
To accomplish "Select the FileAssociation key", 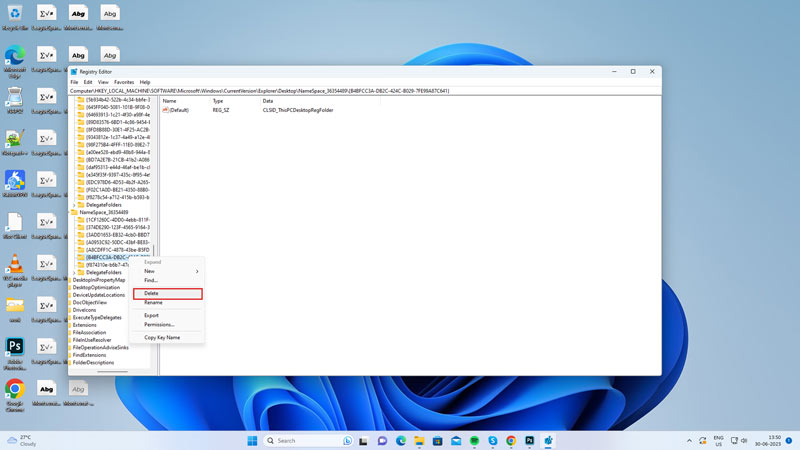I will [89, 333].
